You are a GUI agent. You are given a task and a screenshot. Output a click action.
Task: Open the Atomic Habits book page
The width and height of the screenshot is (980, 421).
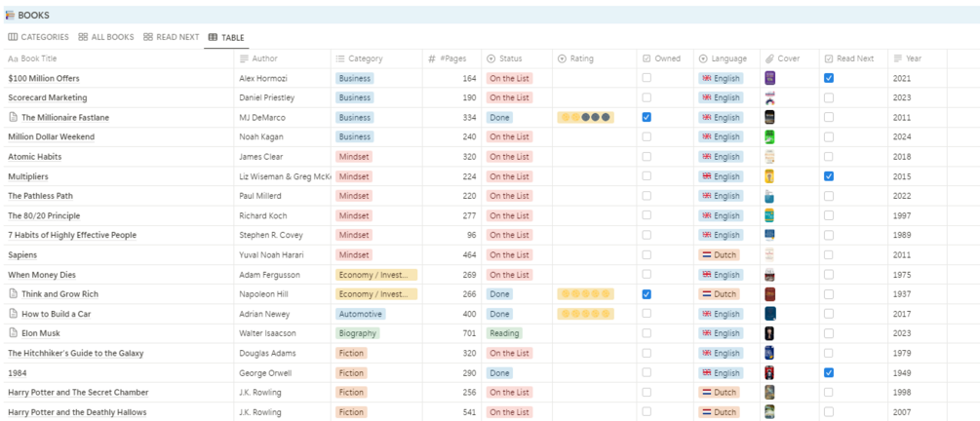[35, 157]
